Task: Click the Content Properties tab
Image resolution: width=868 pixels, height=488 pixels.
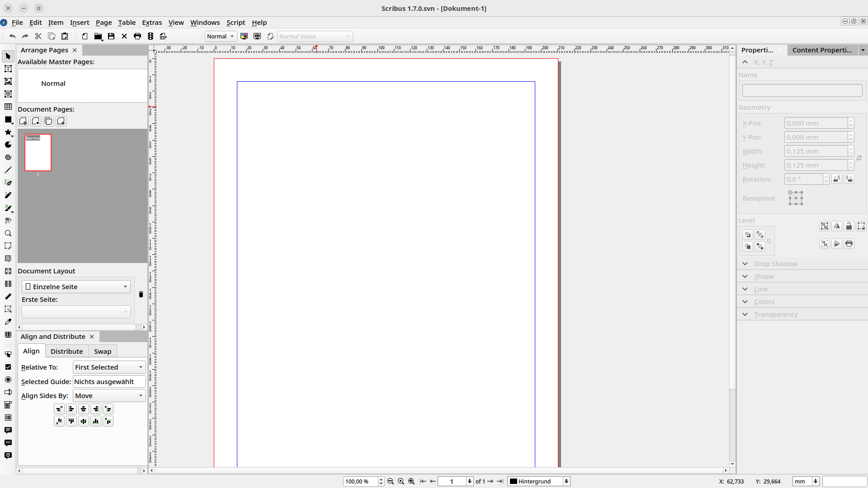Action: [821, 50]
